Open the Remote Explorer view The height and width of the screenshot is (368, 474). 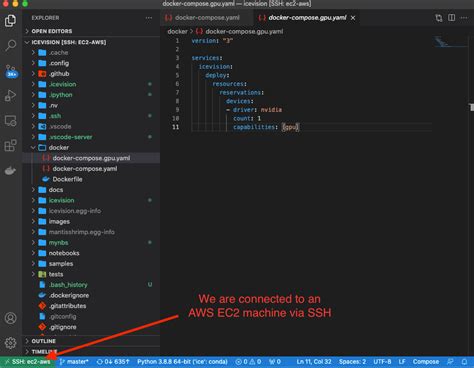pyautogui.click(x=10, y=121)
